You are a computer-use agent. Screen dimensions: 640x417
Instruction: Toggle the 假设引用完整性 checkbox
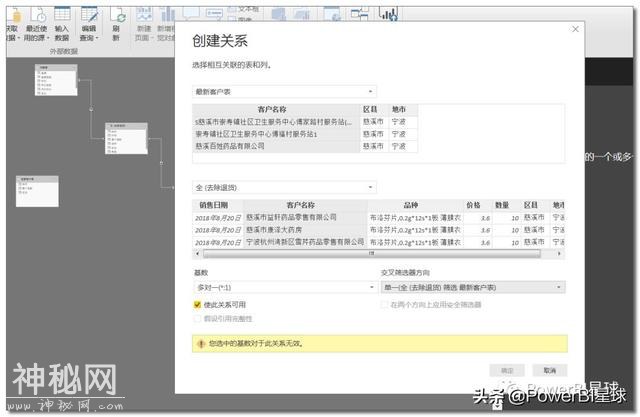197,318
